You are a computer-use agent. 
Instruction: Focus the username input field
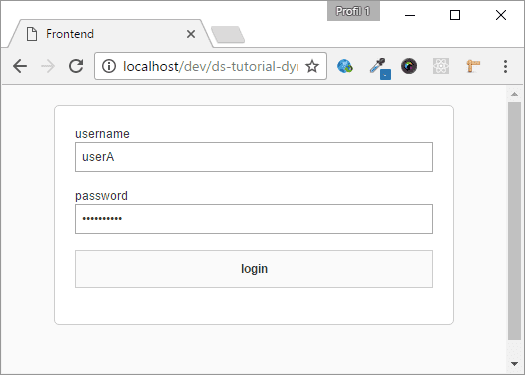point(254,157)
